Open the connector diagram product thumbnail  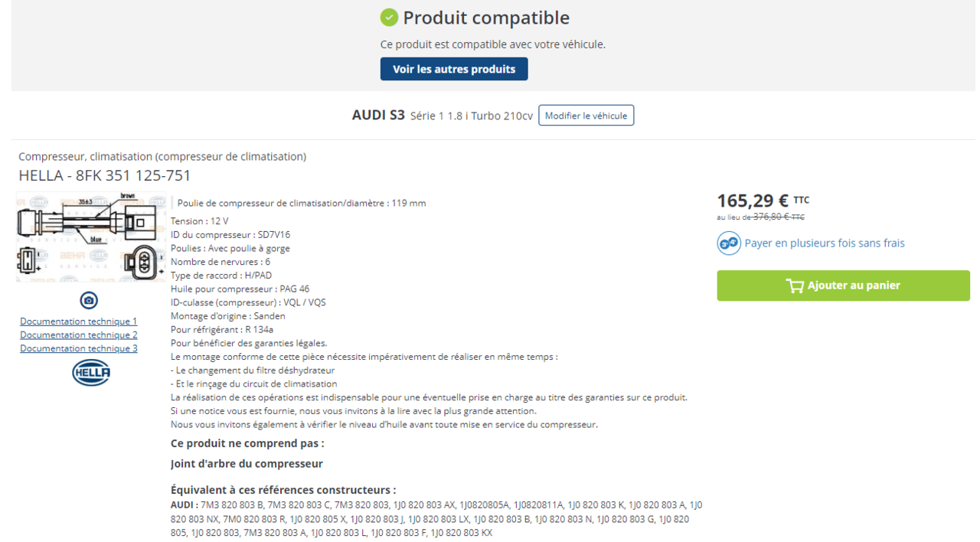click(91, 237)
